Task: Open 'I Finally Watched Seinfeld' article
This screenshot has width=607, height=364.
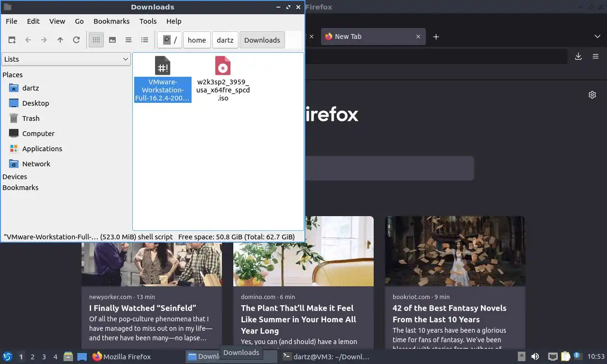Action: pyautogui.click(x=143, y=308)
